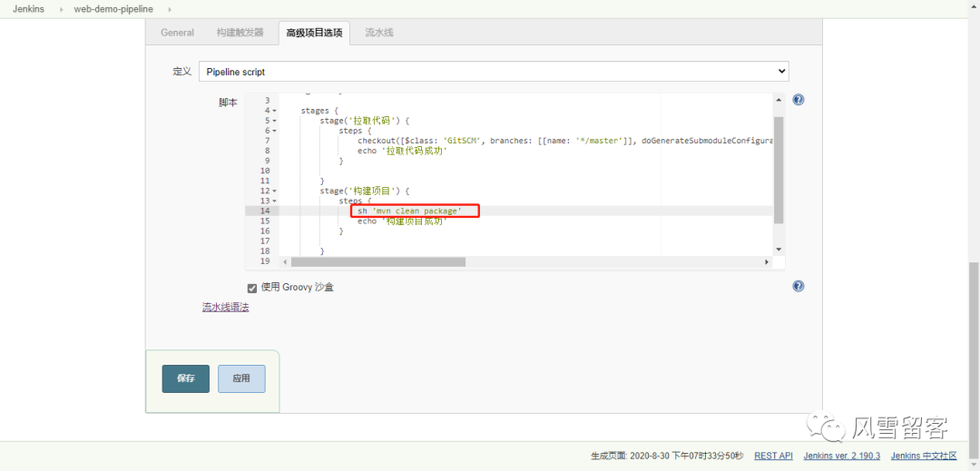
Task: Click the echo '拉取代码成功' line
Action: pos(403,151)
